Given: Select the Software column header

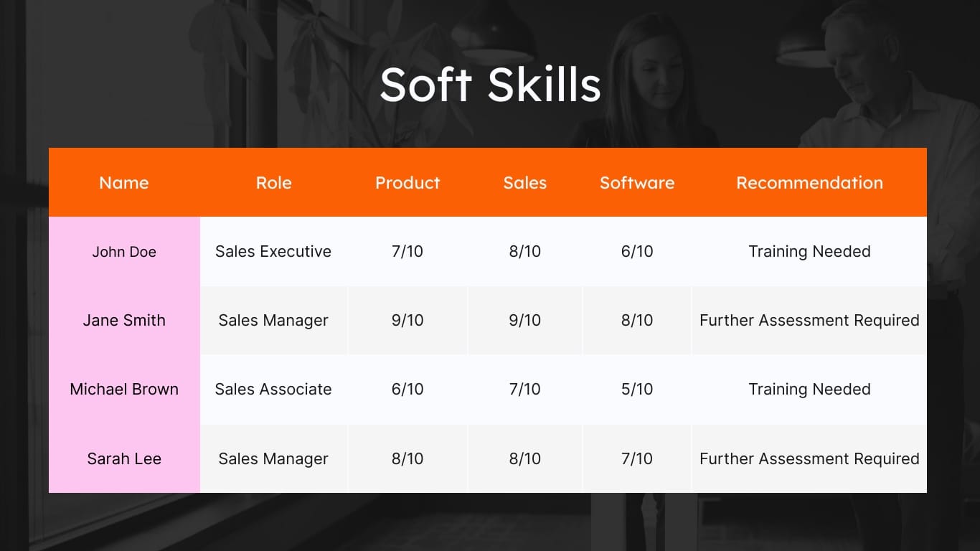Looking at the screenshot, I should click(637, 183).
